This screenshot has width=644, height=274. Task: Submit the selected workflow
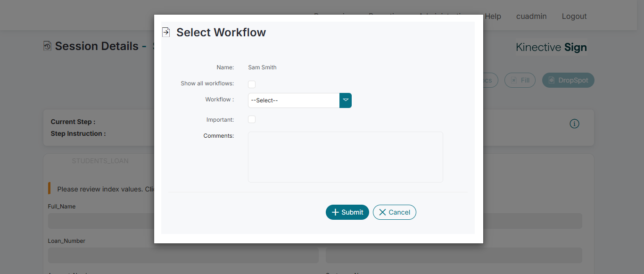(347, 212)
